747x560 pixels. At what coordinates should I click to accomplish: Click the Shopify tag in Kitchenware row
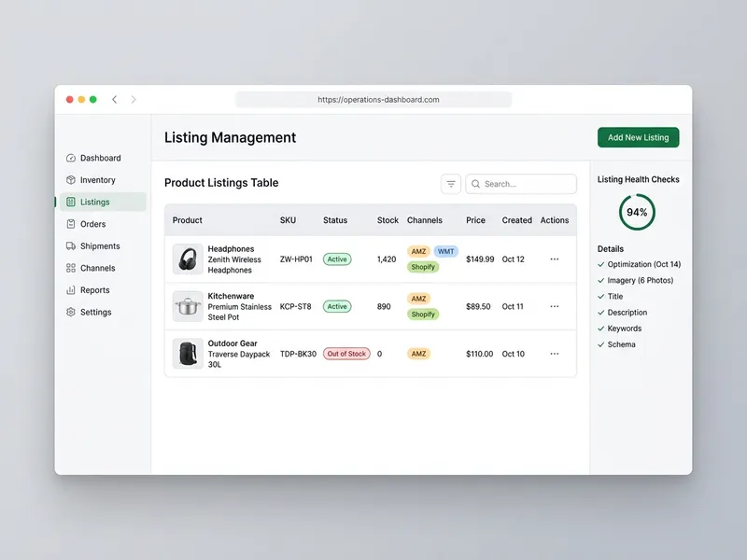(423, 314)
